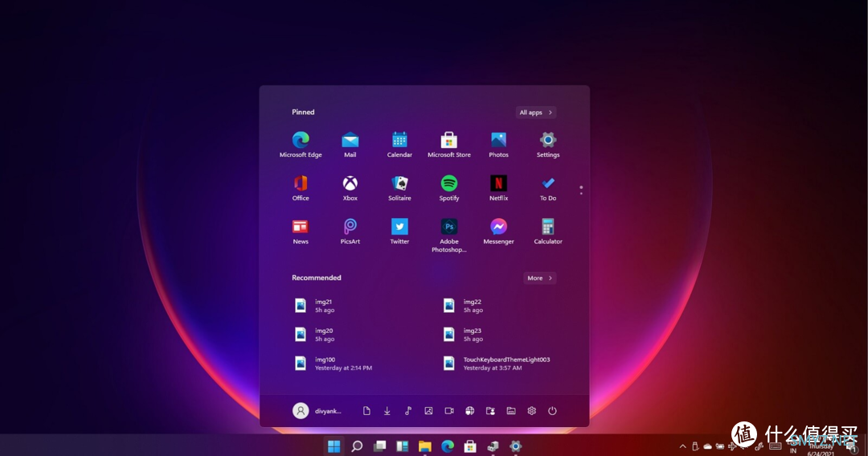Viewport: 868px width, 456px height.
Task: Open the divyank user account menu
Action: pyautogui.click(x=317, y=411)
